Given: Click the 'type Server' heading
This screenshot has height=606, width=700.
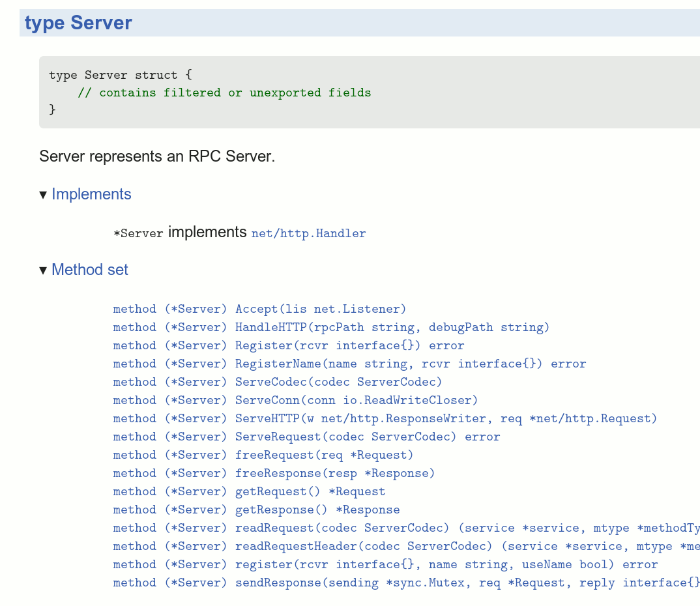Looking at the screenshot, I should (x=78, y=23).
